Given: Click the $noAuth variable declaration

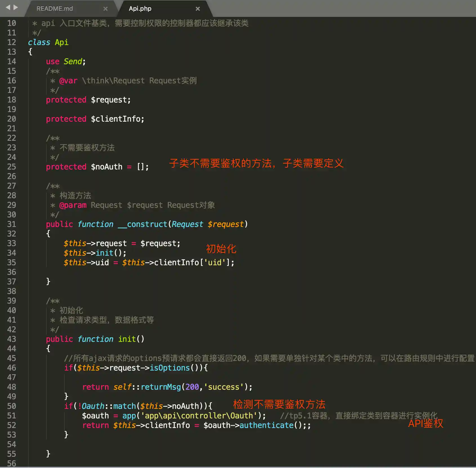Looking at the screenshot, I should pos(106,167).
